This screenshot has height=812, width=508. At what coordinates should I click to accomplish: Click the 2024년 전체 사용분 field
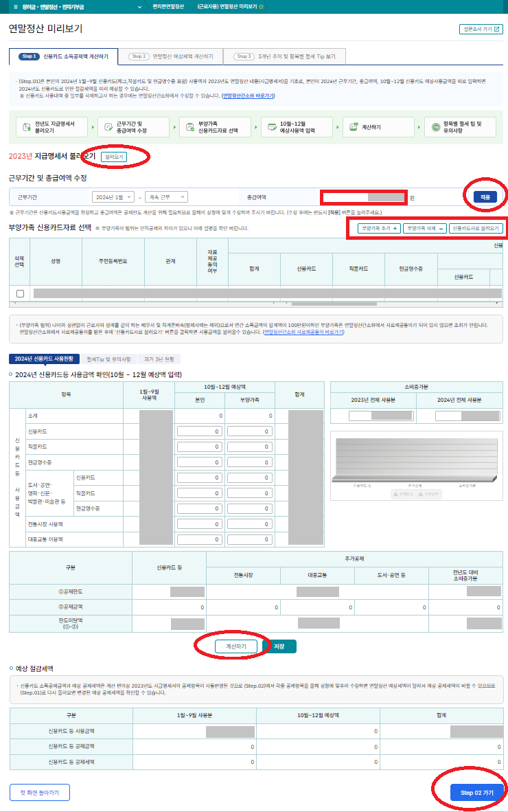[x=467, y=416]
